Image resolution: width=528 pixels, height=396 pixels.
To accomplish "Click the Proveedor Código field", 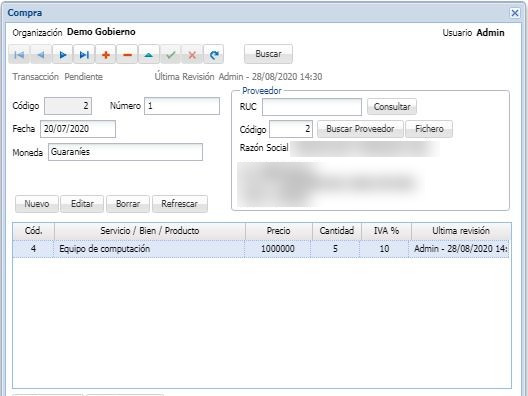I will pos(291,129).
